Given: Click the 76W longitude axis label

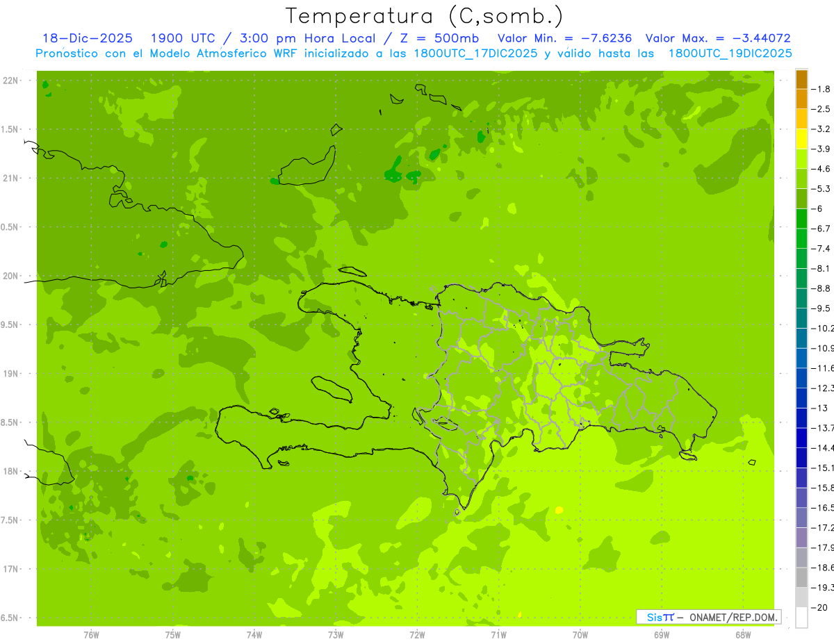Looking at the screenshot, I should click(x=91, y=634).
